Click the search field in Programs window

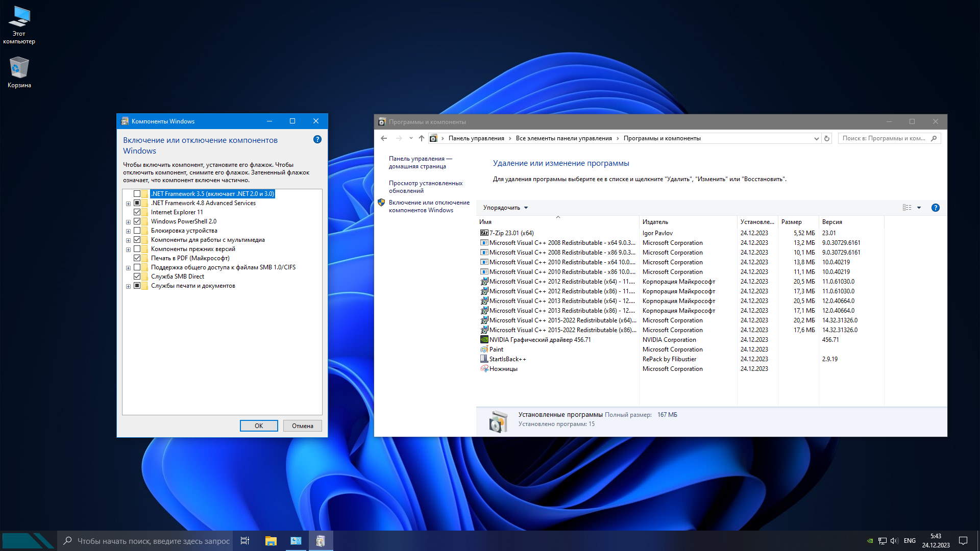click(884, 138)
